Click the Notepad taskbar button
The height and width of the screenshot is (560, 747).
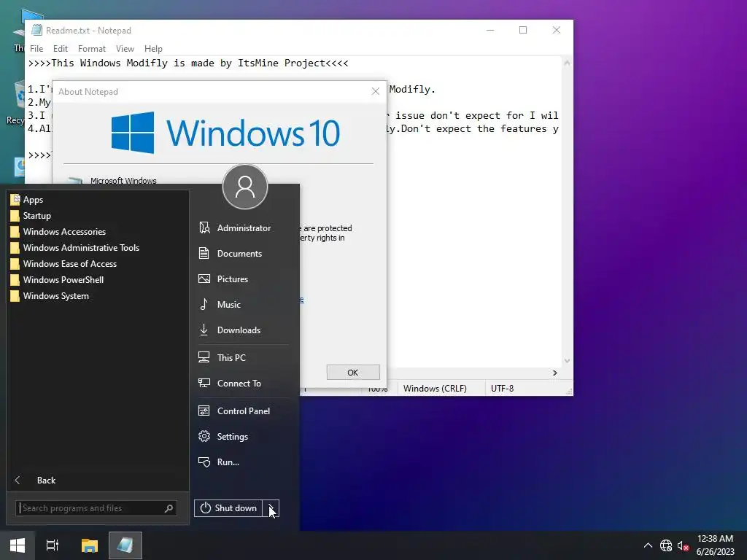click(125, 545)
